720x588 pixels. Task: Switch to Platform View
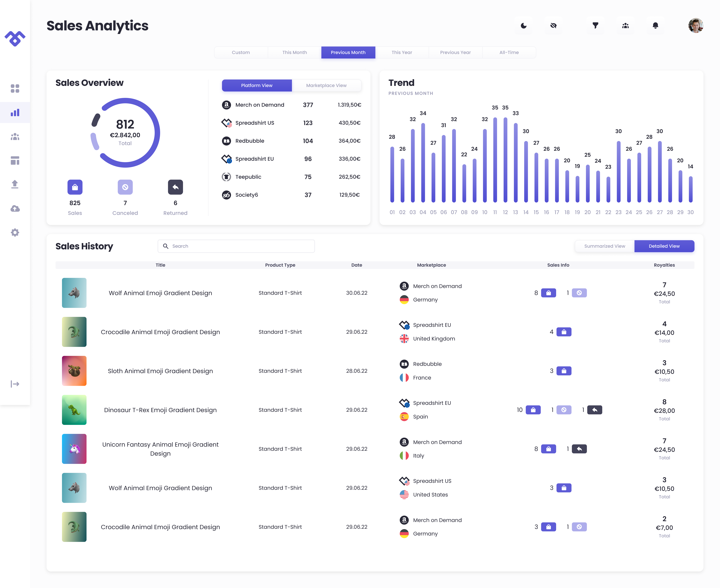tap(257, 85)
